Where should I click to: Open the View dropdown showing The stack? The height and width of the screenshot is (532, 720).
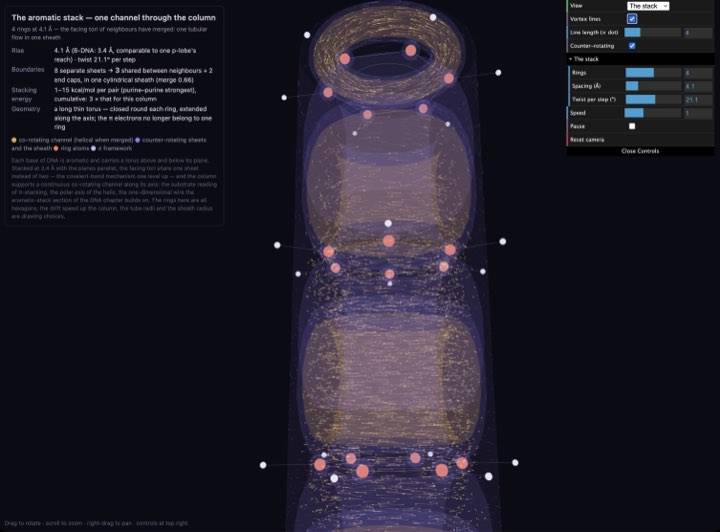[x=647, y=6]
